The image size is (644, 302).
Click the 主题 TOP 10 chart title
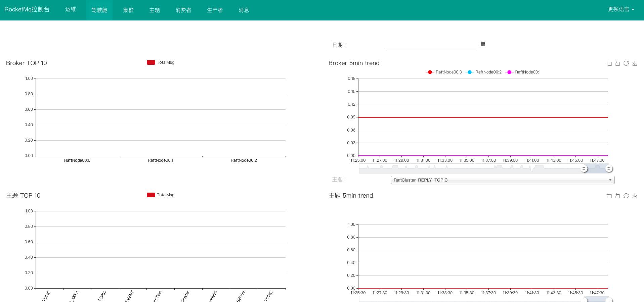23,196
